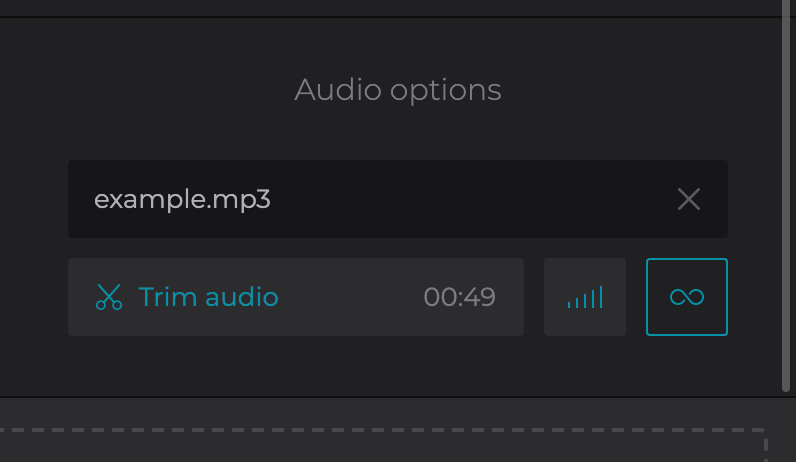This screenshot has width=796, height=462.
Task: Open the audio volume control
Action: pyautogui.click(x=585, y=297)
